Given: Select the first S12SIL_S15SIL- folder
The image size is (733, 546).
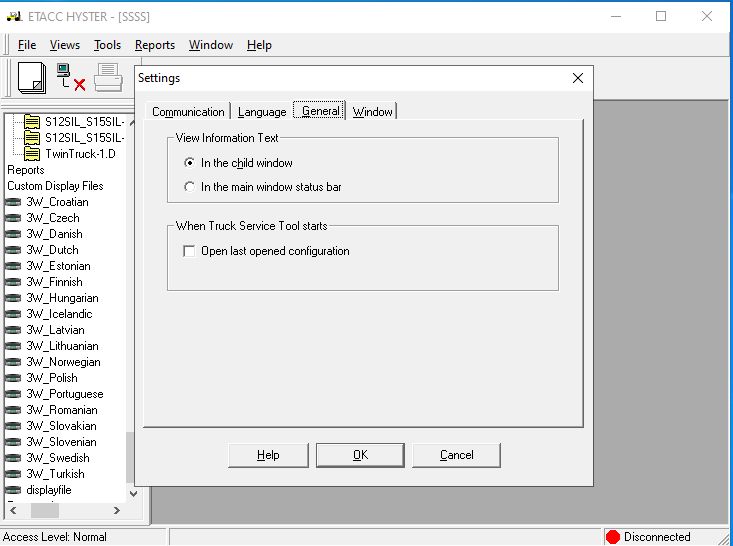Looking at the screenshot, I should coord(84,122).
